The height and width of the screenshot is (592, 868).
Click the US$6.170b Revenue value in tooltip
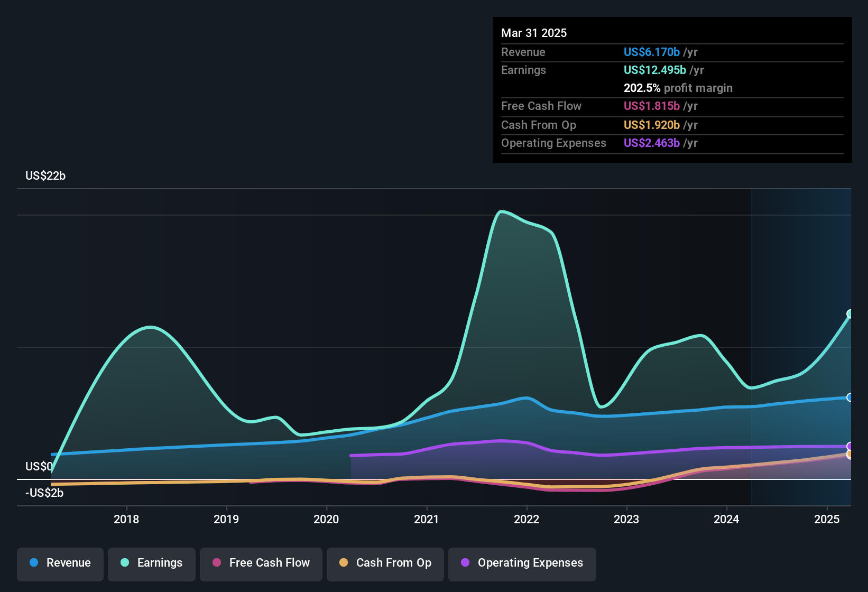tap(651, 52)
